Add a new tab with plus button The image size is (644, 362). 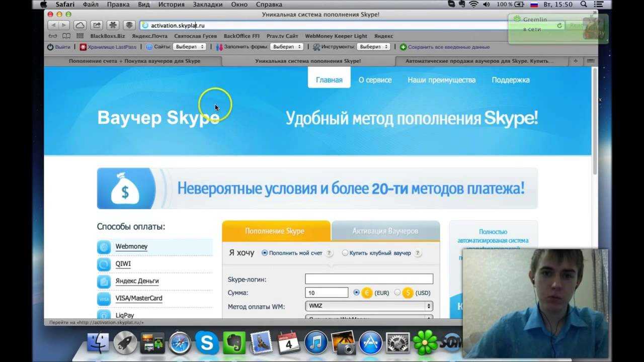pyautogui.click(x=576, y=61)
